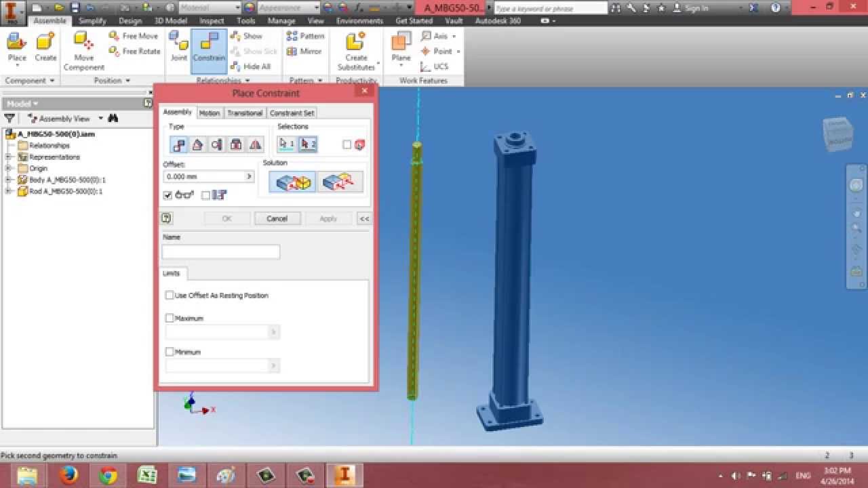
Task: Open the 3D Model ribbon tab
Action: [x=170, y=21]
